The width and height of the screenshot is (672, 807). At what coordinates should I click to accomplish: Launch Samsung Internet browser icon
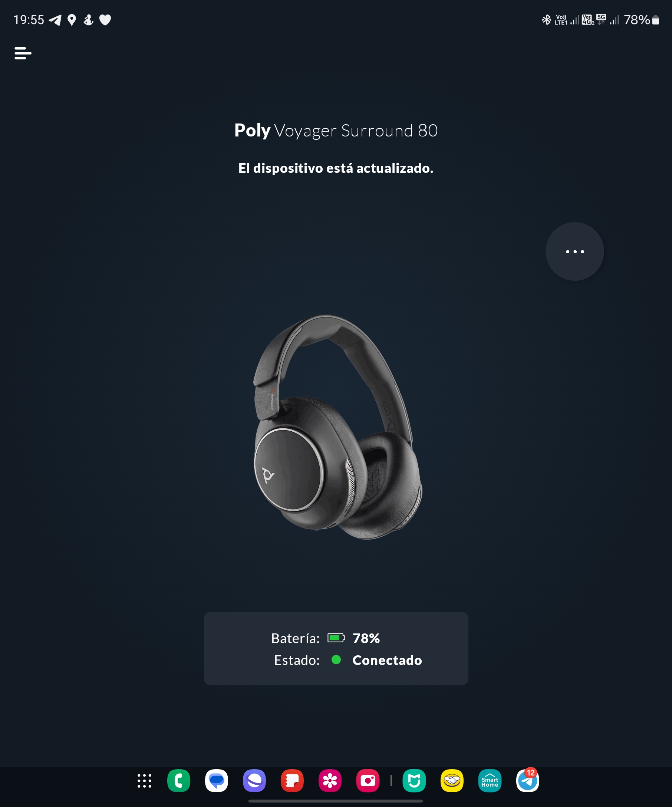(254, 781)
